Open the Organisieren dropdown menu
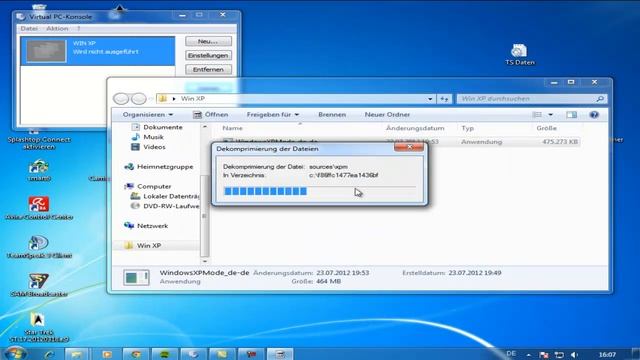Screen dimensions: 640x360 click(x=148, y=115)
